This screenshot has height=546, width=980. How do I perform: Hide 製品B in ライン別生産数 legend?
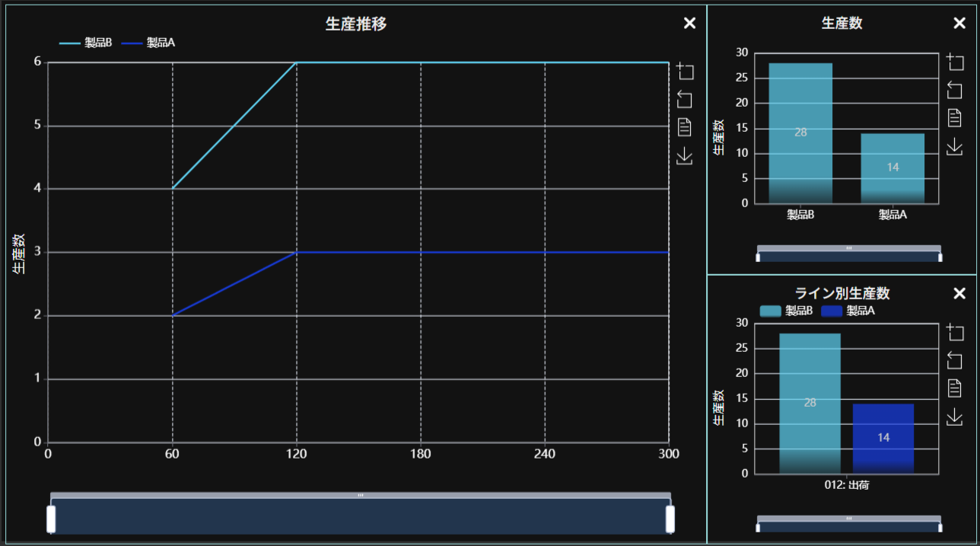[x=786, y=311]
